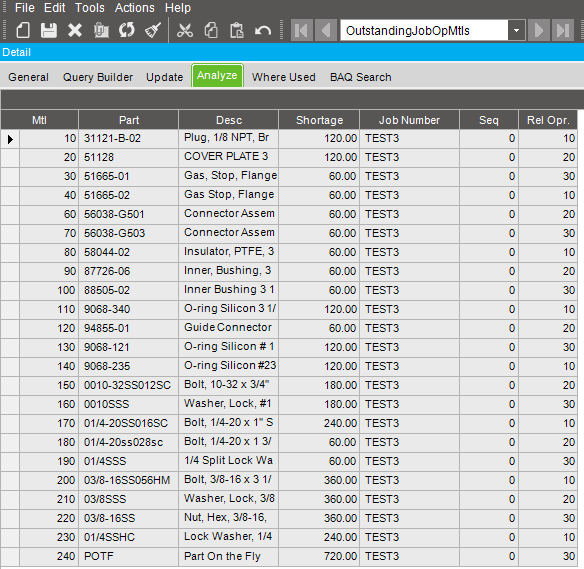The image size is (584, 569).
Task: Click the Cut scissors icon
Action: 185,30
